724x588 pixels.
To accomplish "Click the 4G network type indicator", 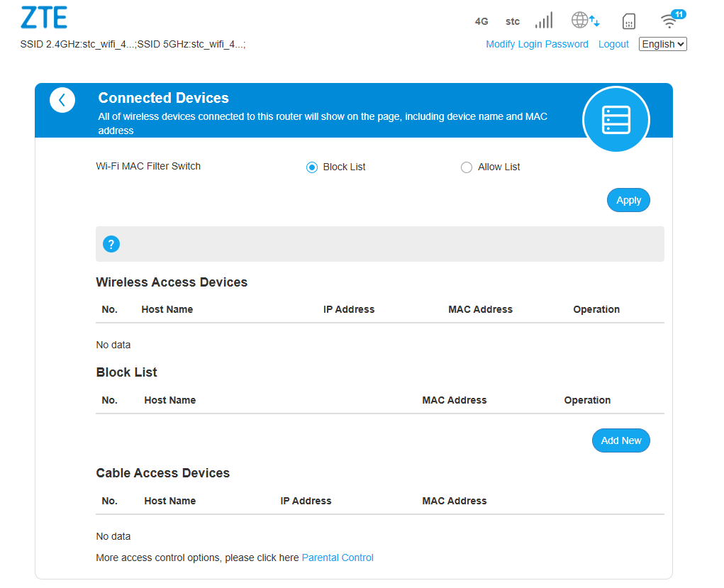I will click(x=481, y=21).
